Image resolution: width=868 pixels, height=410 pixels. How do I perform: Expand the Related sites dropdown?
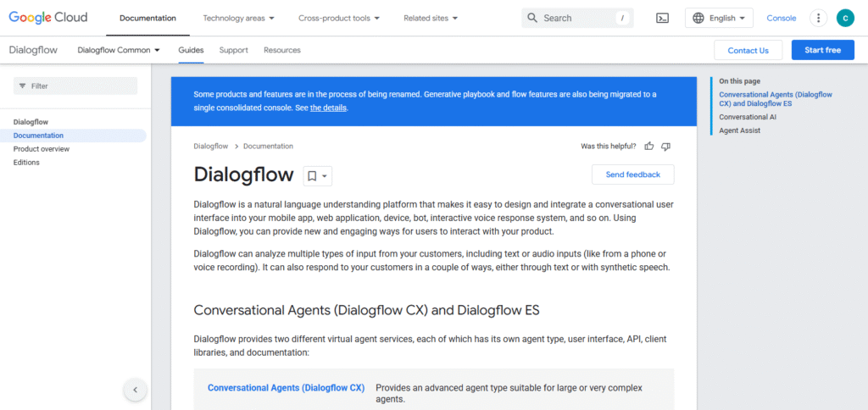point(431,19)
